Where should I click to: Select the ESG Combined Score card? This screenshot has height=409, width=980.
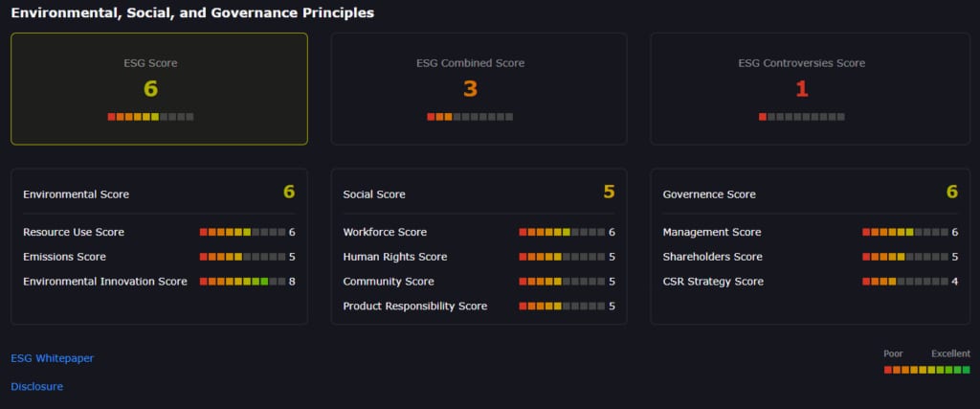click(479, 89)
